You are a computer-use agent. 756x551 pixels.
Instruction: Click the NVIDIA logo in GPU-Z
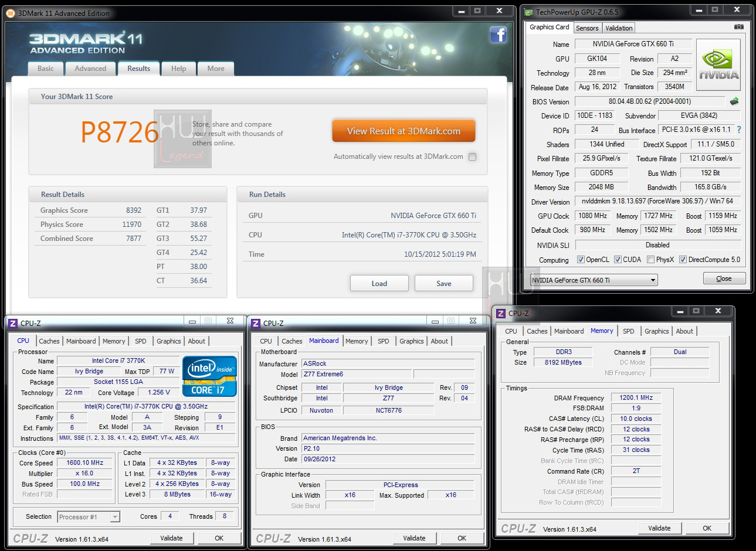[x=718, y=65]
